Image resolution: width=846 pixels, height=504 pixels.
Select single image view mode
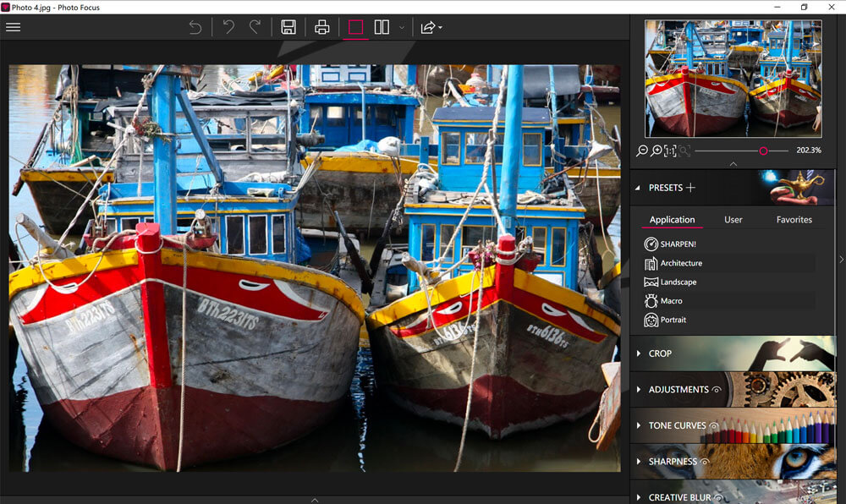coord(355,27)
